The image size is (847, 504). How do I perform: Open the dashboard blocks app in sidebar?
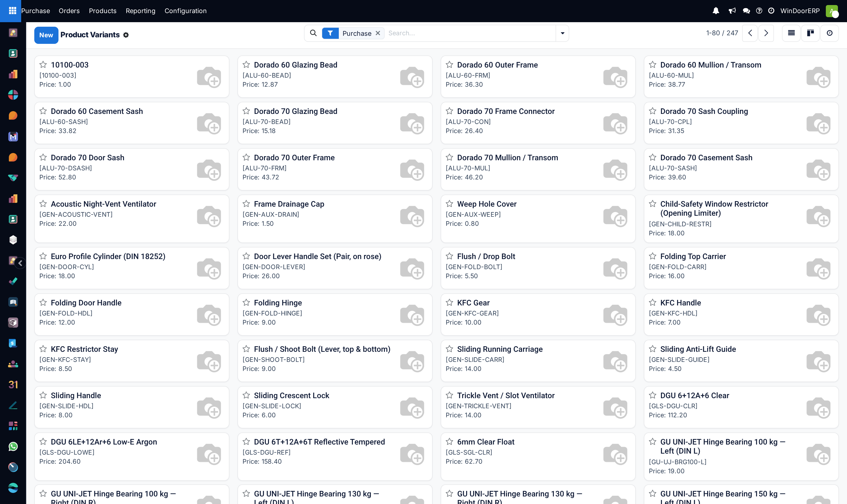coord(13,426)
